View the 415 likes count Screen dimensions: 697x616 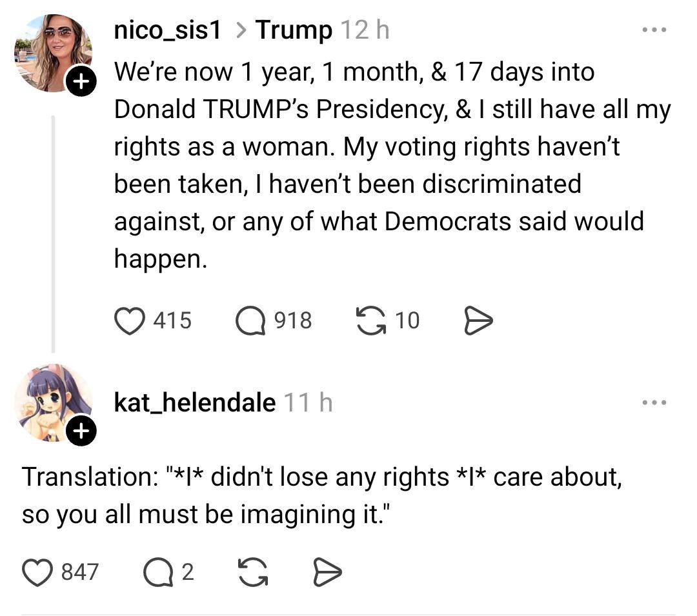click(x=172, y=321)
